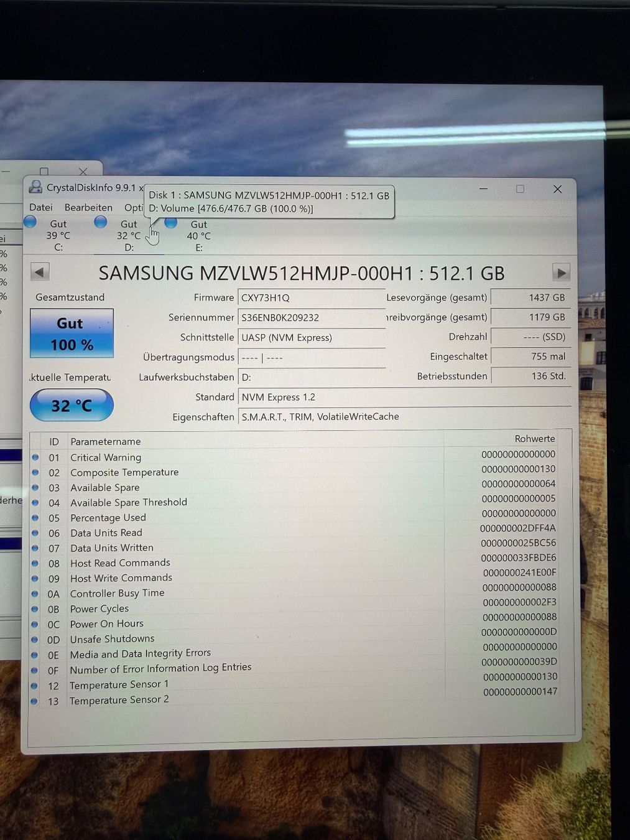Click status dot of Power Cycles row
Image resolution: width=630 pixels, height=840 pixels.
tap(35, 609)
